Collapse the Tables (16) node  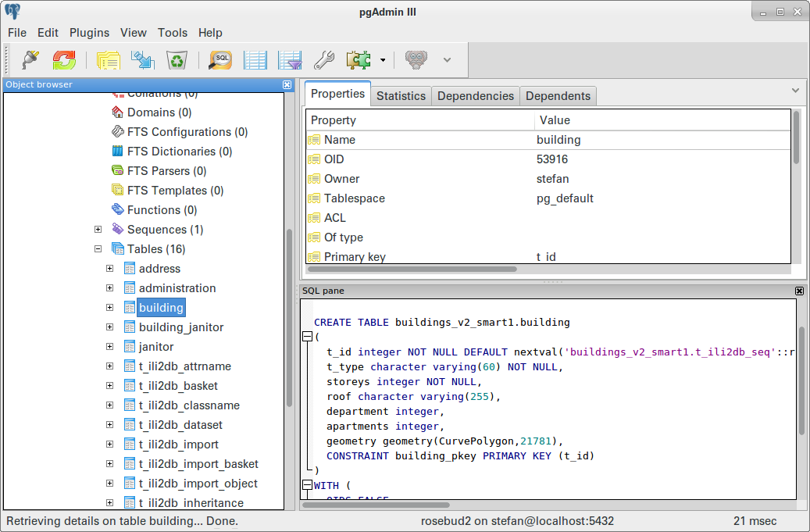[x=98, y=249]
